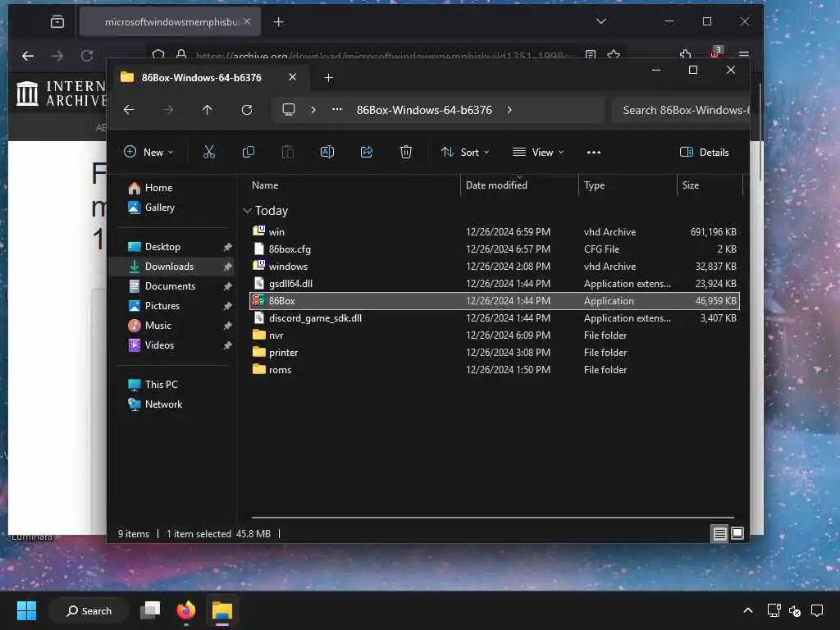Collapse the Today group
This screenshot has width=840, height=630.
[248, 211]
